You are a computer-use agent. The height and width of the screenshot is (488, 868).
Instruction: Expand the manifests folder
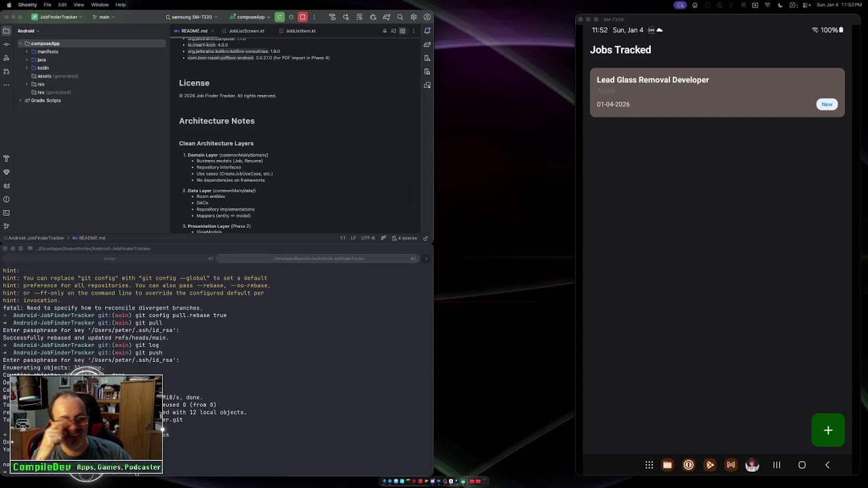(x=26, y=52)
